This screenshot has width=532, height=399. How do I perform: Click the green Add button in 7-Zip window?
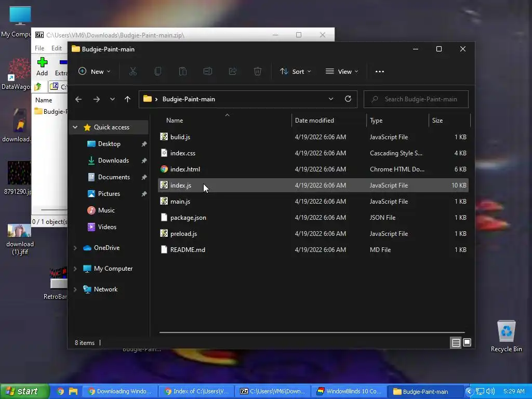point(42,66)
